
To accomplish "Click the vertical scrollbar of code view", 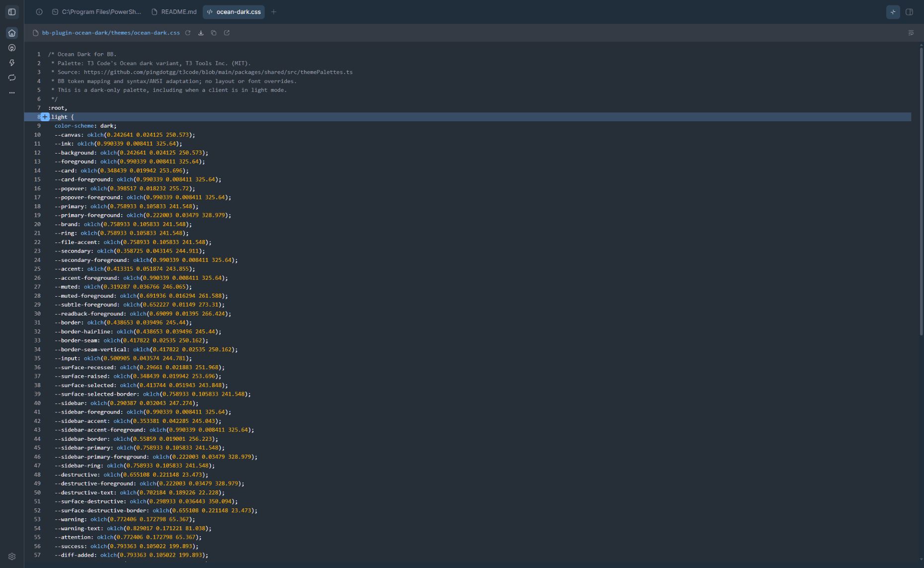I will coord(921,190).
